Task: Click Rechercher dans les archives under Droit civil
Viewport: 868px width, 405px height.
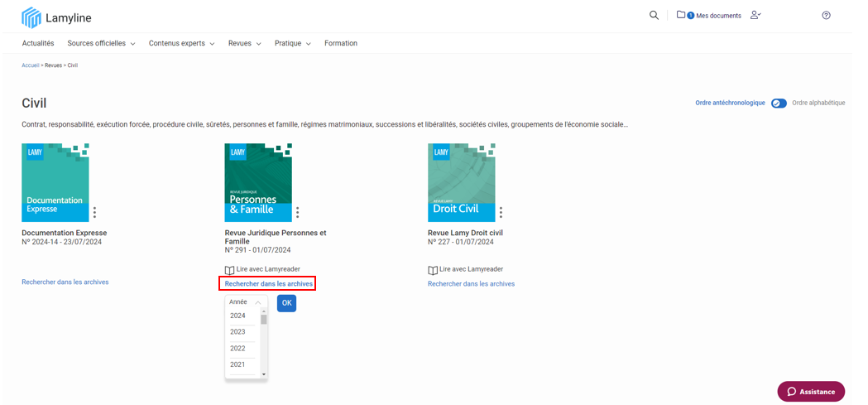Action: pos(471,284)
